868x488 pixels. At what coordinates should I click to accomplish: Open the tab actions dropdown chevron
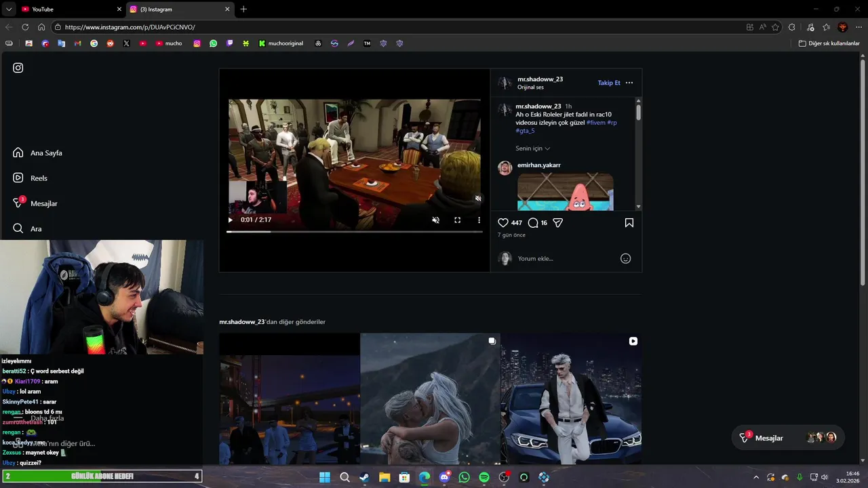[x=8, y=9]
